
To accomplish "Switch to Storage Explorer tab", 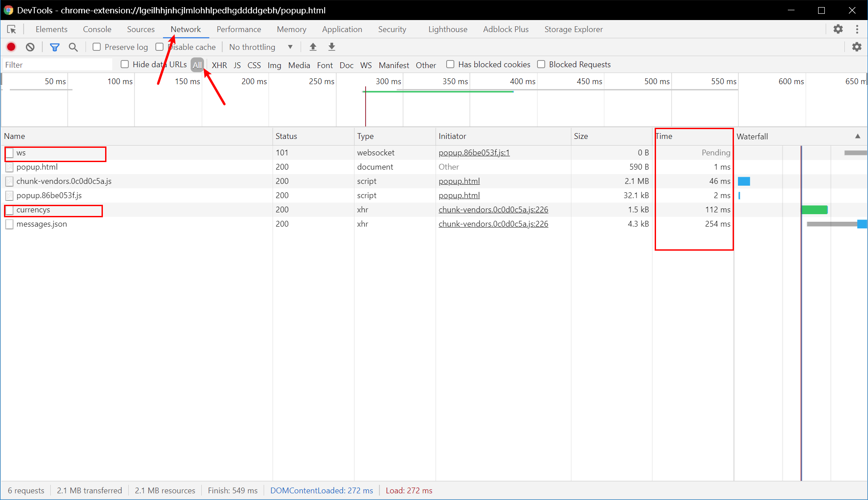I will point(573,29).
